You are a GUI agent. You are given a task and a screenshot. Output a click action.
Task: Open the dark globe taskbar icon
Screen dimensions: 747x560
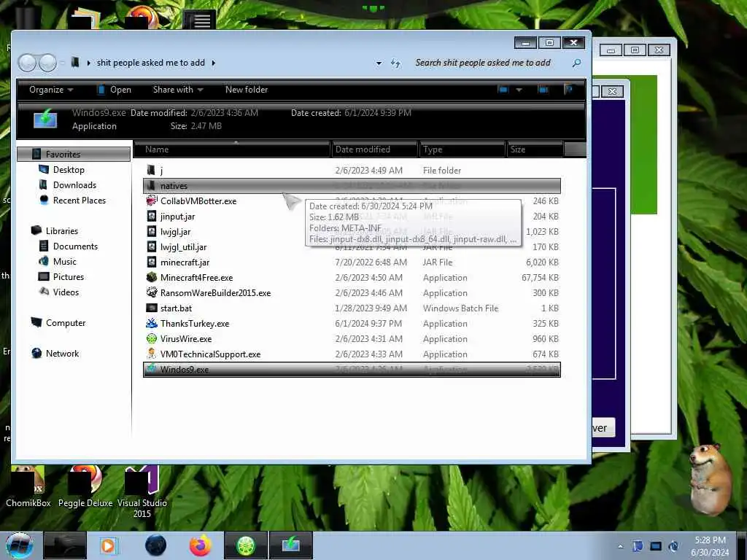tap(156, 545)
